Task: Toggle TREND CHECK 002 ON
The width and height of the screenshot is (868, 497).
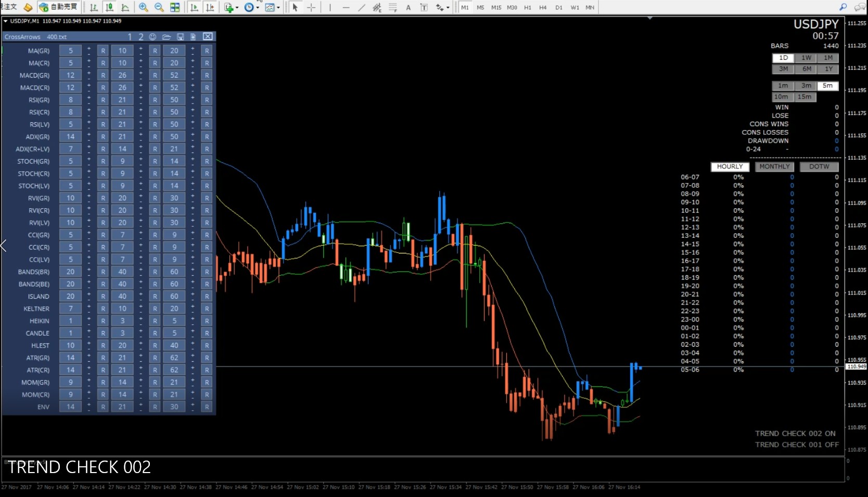Action: [795, 434]
